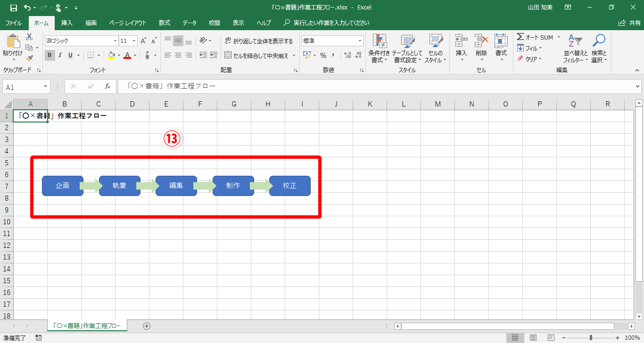Open the File (ファイル) tab
Viewport: 644px width, 343px height.
[x=13, y=23]
